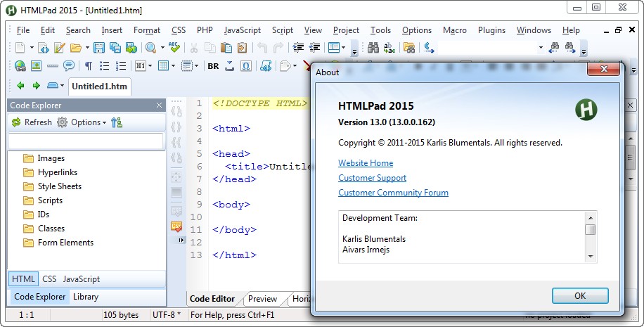This screenshot has width=644, height=327.
Task: Click the Find in Files folder icon
Action: click(409, 48)
